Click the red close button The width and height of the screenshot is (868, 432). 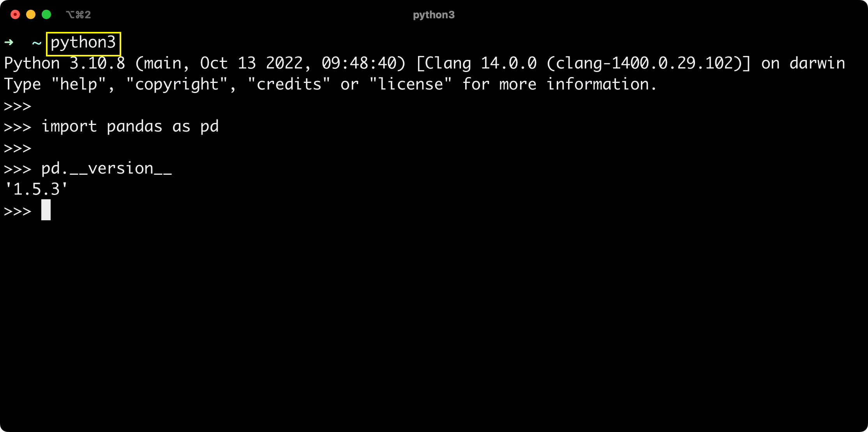coord(15,14)
